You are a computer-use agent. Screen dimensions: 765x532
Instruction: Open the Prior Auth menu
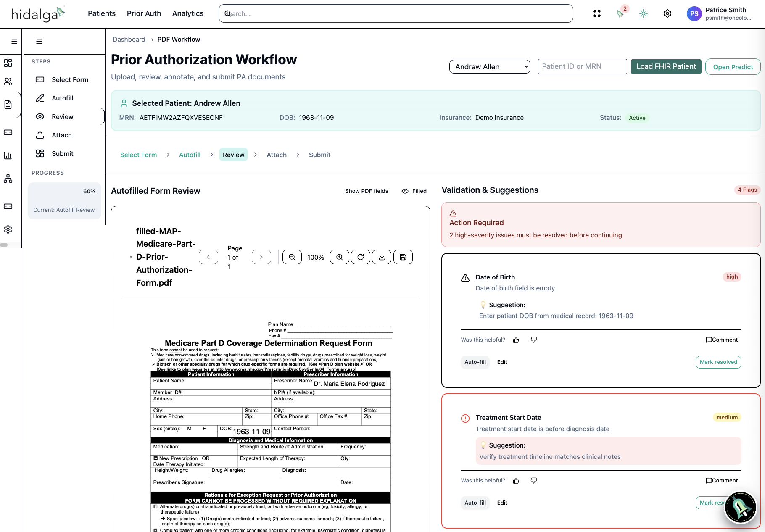point(144,13)
